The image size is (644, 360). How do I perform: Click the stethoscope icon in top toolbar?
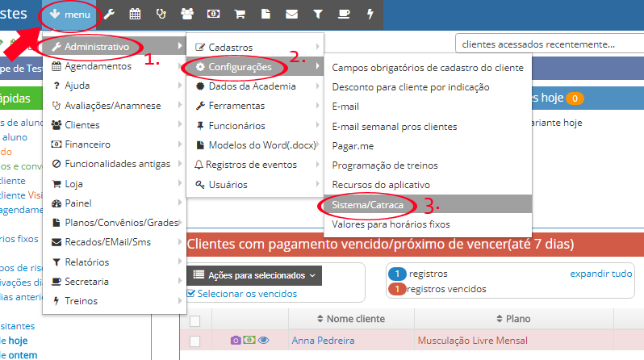pos(161,14)
